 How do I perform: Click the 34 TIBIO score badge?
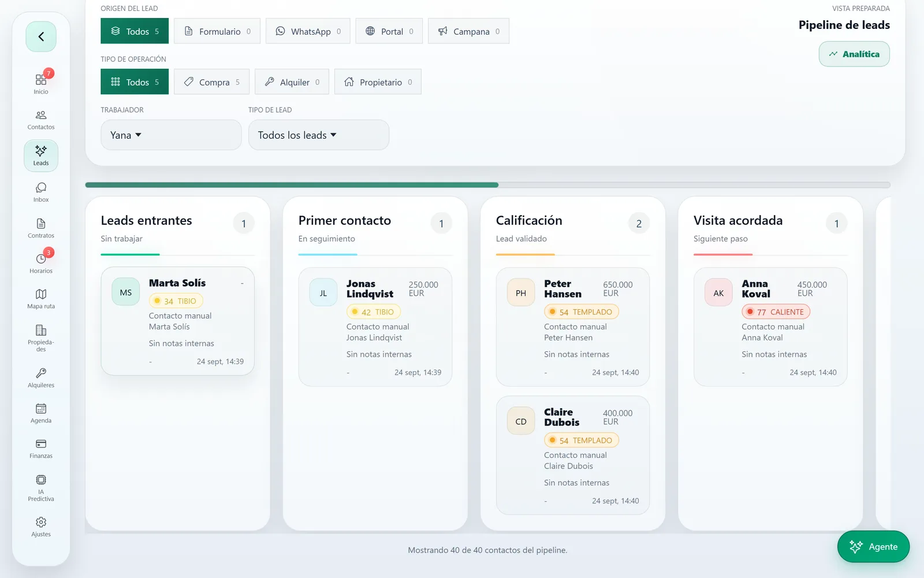click(x=176, y=301)
